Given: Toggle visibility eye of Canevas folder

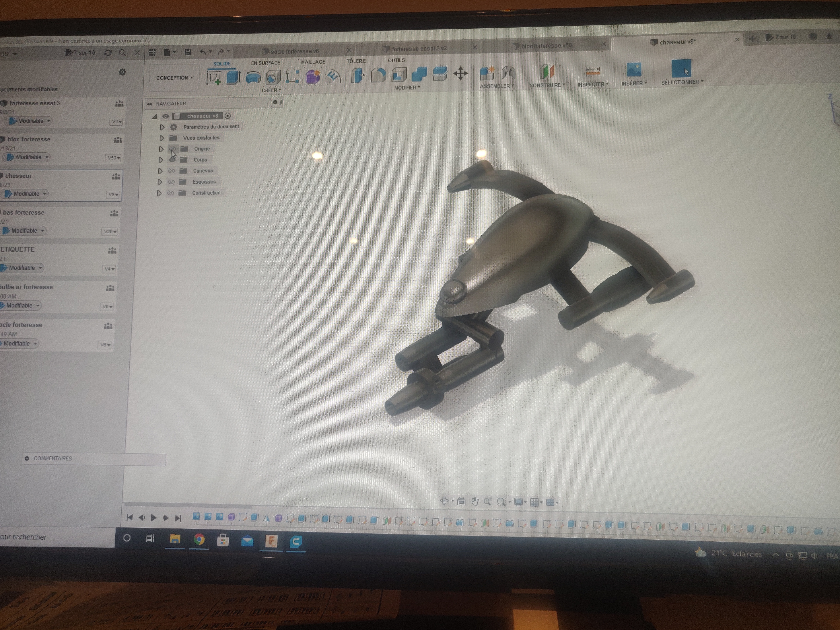Looking at the screenshot, I should point(172,171).
